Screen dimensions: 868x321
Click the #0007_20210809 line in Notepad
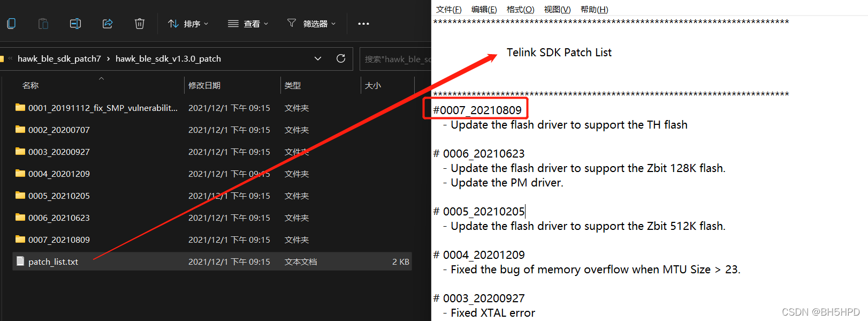pos(477,110)
